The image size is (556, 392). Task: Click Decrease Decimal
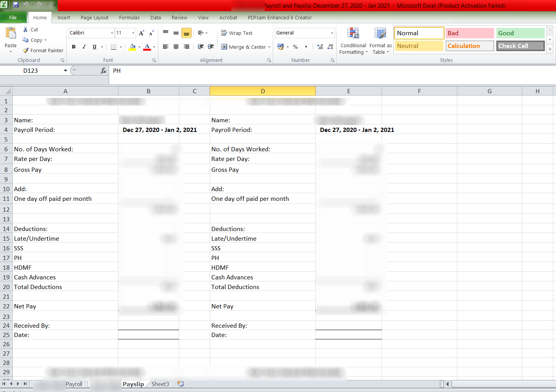tap(330, 47)
